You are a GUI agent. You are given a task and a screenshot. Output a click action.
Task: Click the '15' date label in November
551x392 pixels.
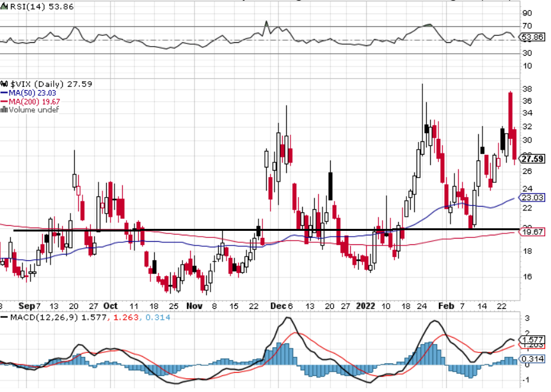[x=234, y=306]
